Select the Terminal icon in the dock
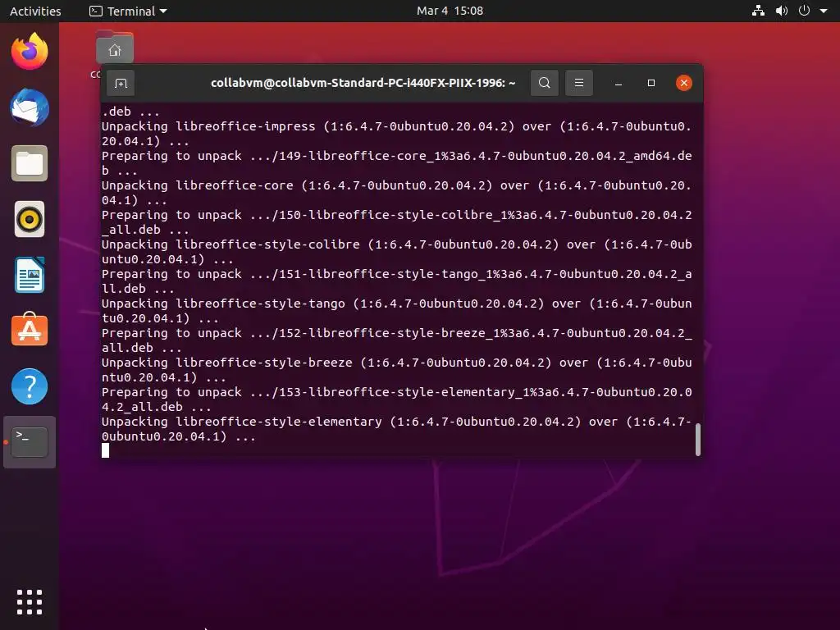The height and width of the screenshot is (630, 840). 30,442
